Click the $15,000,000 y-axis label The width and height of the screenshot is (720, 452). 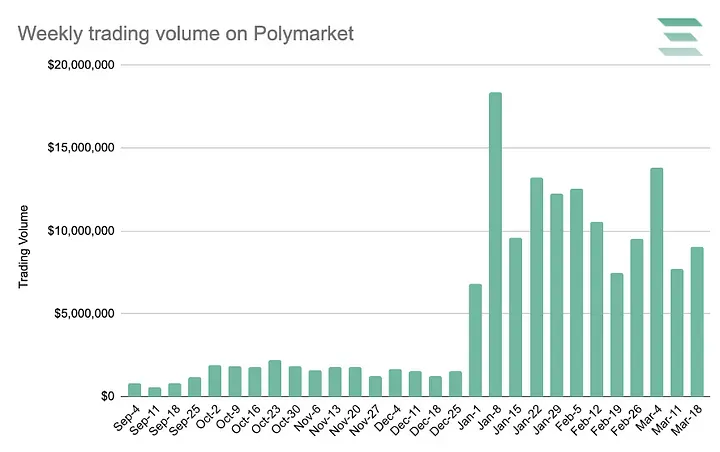click(78, 148)
